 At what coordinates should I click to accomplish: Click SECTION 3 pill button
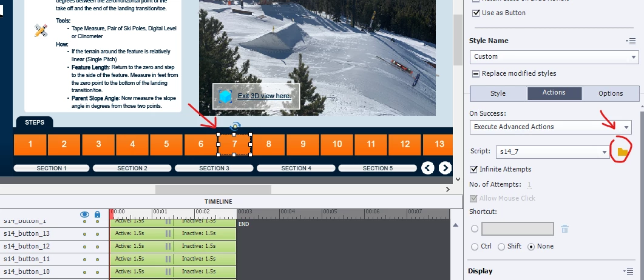(214, 168)
